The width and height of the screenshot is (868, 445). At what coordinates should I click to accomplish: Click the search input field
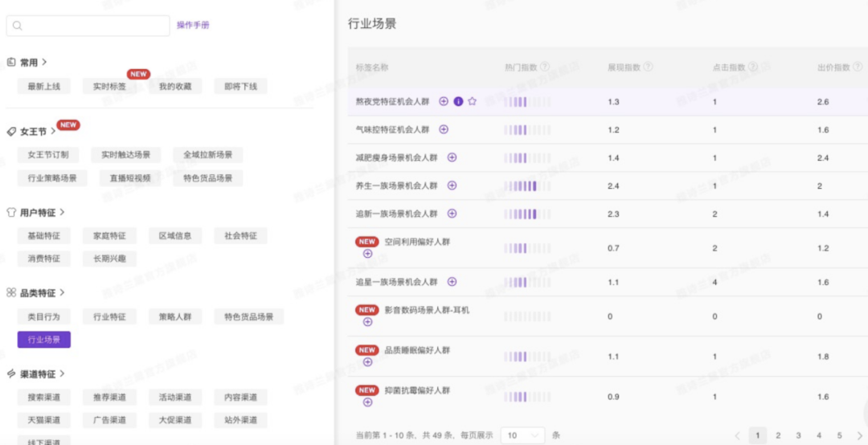(88, 26)
